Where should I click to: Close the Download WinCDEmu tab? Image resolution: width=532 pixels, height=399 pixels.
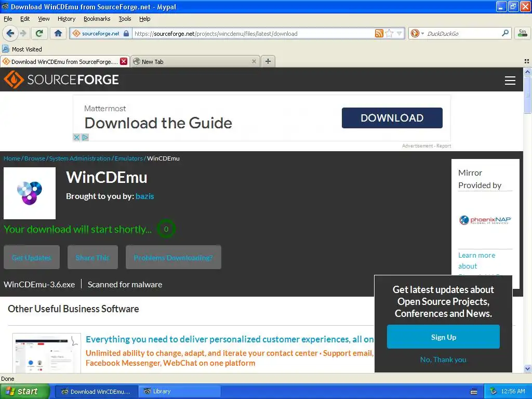tap(124, 61)
